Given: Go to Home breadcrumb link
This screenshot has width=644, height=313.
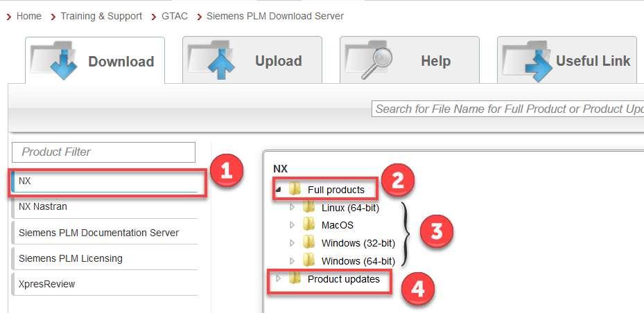Looking at the screenshot, I should click(x=28, y=17).
